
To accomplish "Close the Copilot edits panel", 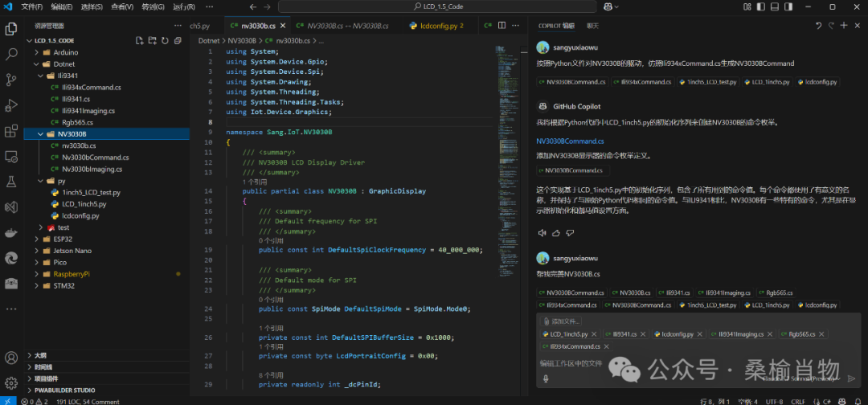I will coord(857,26).
